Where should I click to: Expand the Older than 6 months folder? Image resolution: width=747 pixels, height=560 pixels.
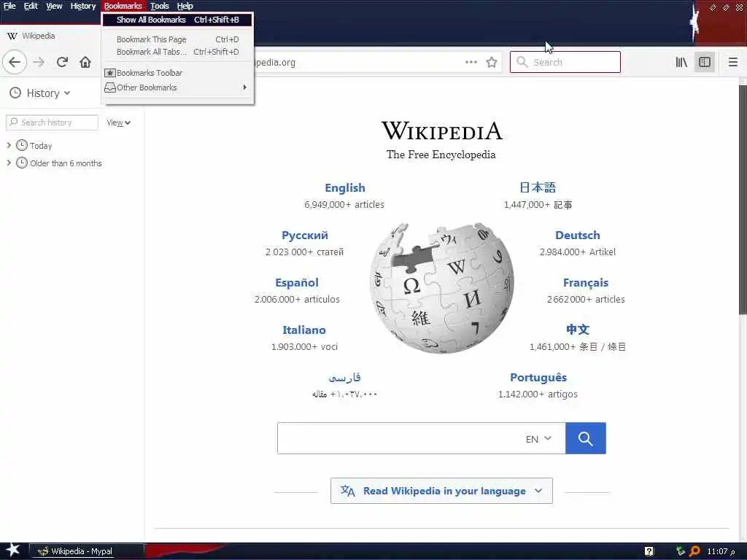coord(9,163)
